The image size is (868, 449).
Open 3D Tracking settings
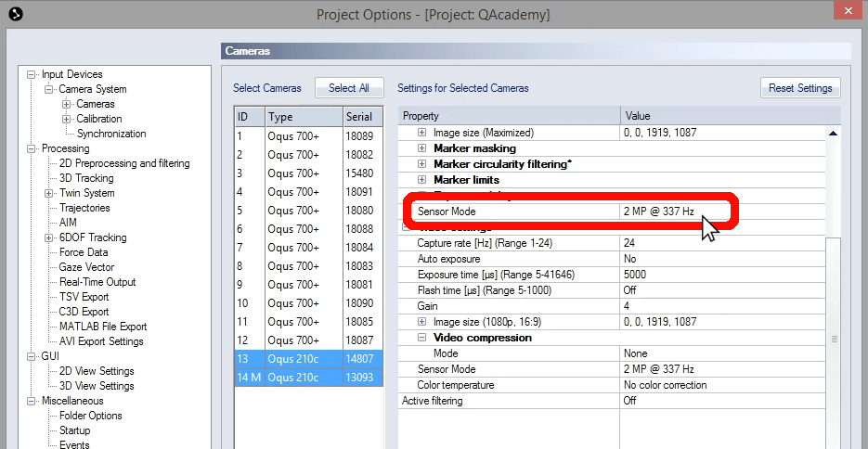[x=86, y=178]
